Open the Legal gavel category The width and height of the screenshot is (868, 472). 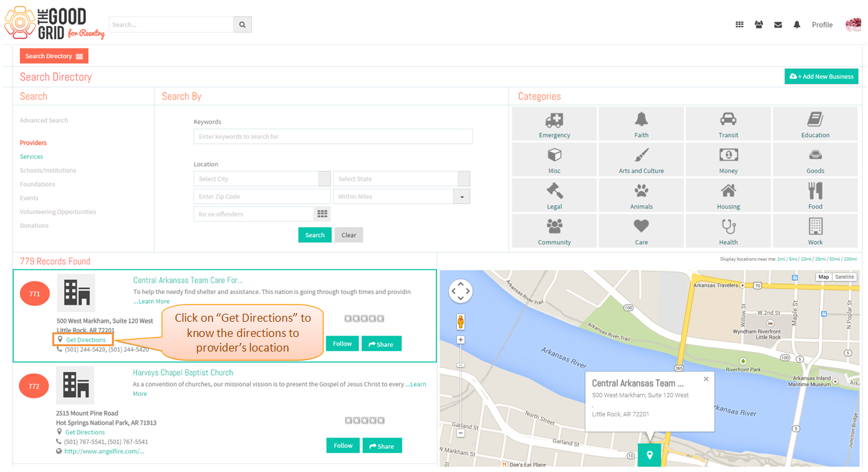coord(554,195)
